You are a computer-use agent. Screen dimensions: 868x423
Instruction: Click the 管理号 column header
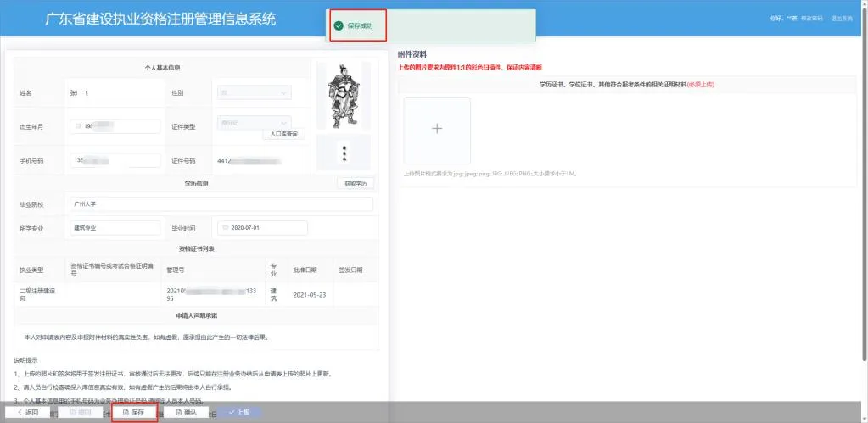176,270
